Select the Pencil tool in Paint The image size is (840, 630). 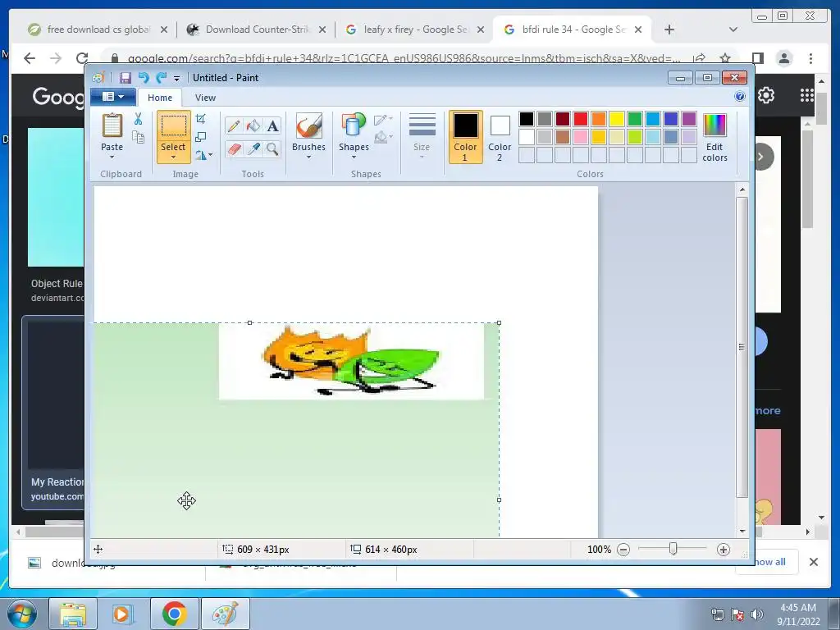click(x=234, y=126)
